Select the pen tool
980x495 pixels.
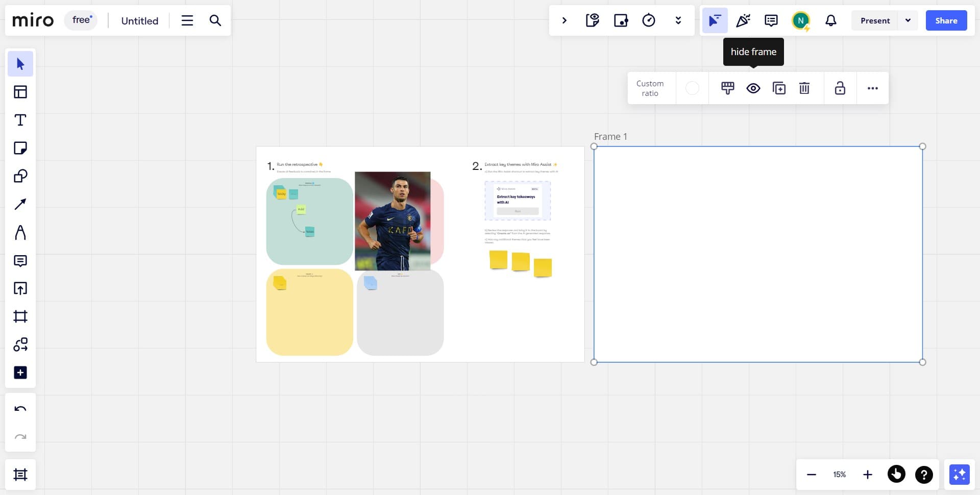tap(20, 233)
